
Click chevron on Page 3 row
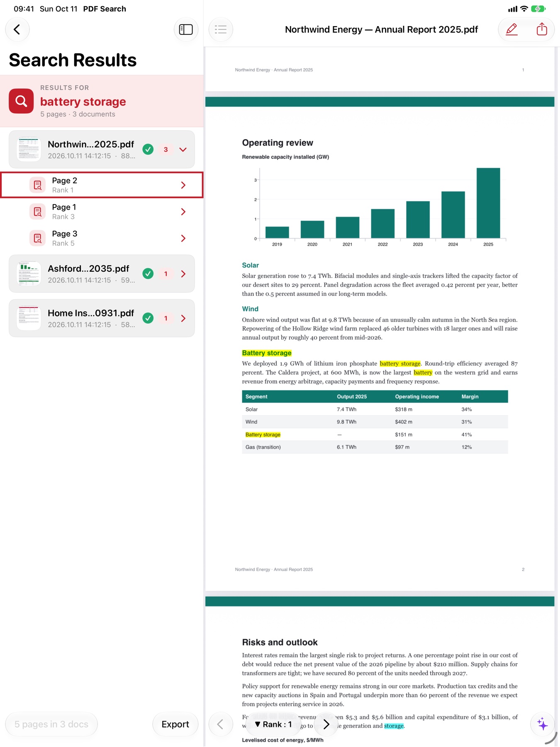pyautogui.click(x=183, y=238)
